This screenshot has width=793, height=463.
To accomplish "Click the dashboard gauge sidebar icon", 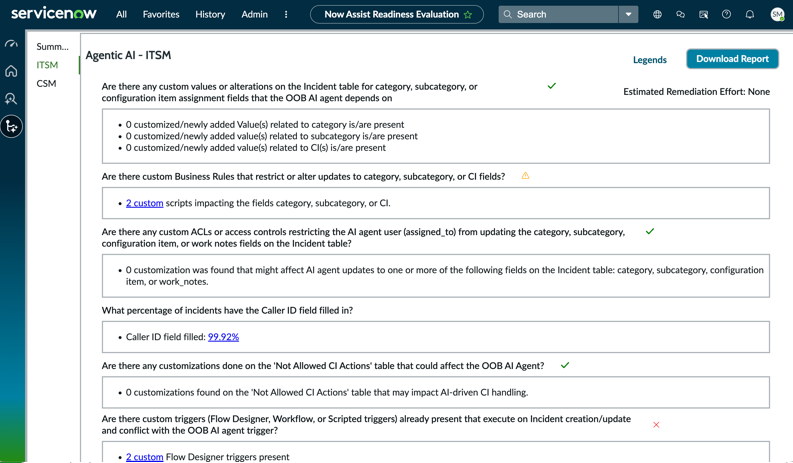I will [x=11, y=44].
